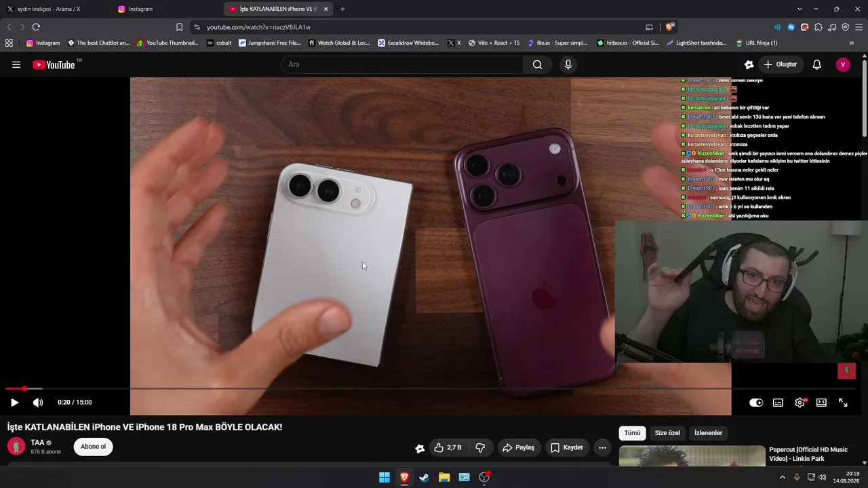Open the Windows Start menu
The image size is (868, 488).
[x=384, y=477]
